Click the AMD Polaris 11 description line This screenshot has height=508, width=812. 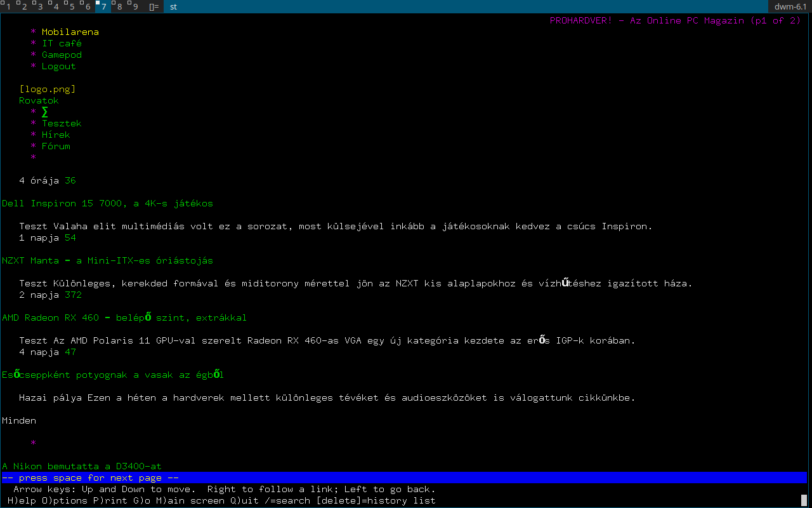(327, 340)
